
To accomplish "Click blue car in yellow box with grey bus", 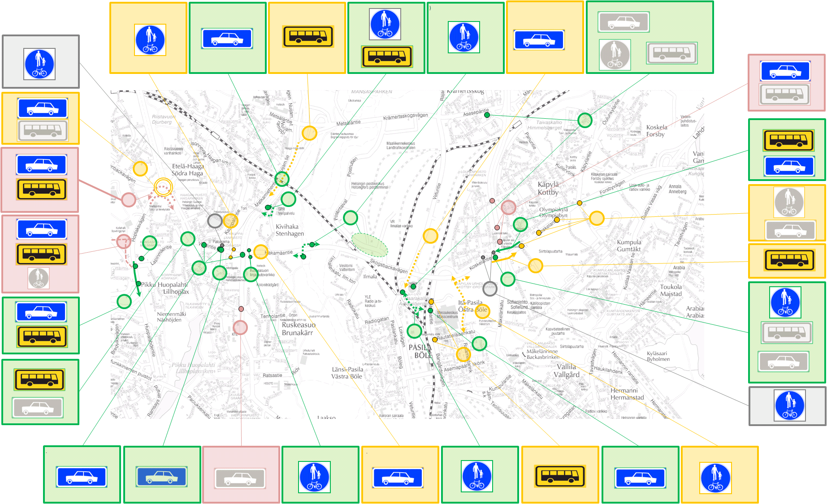I will (x=43, y=108).
